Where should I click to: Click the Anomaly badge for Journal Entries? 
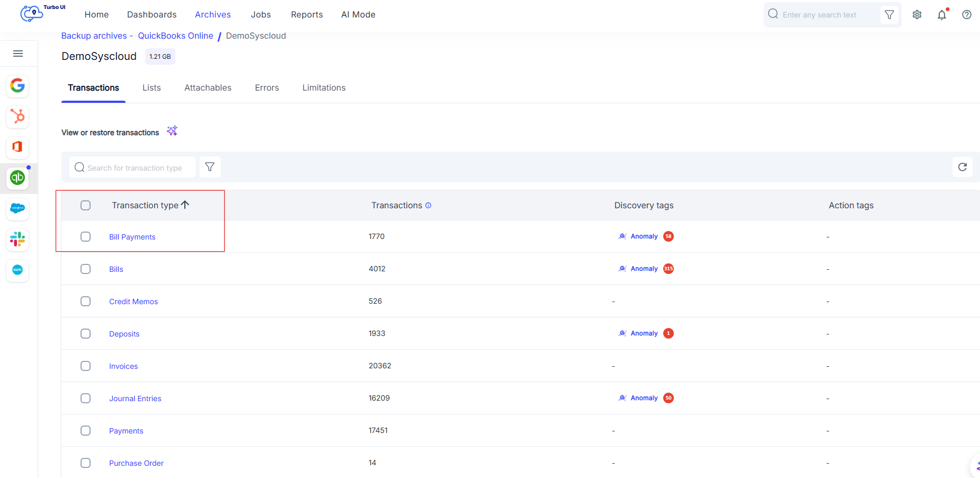tap(669, 398)
